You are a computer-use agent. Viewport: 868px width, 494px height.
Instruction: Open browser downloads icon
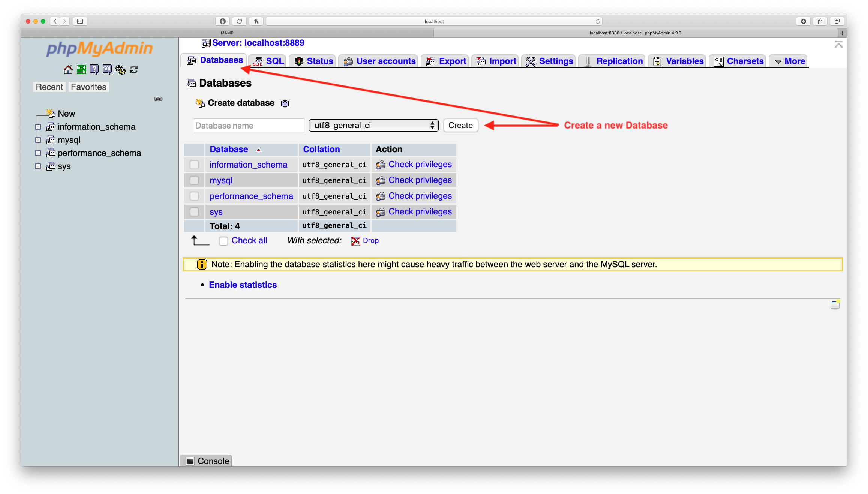coord(803,21)
